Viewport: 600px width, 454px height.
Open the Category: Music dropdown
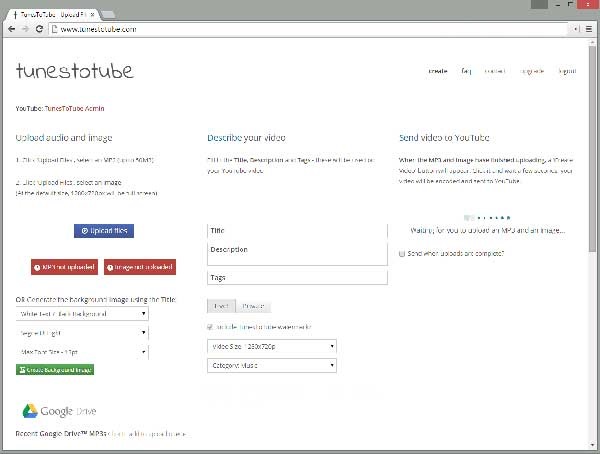click(x=272, y=365)
